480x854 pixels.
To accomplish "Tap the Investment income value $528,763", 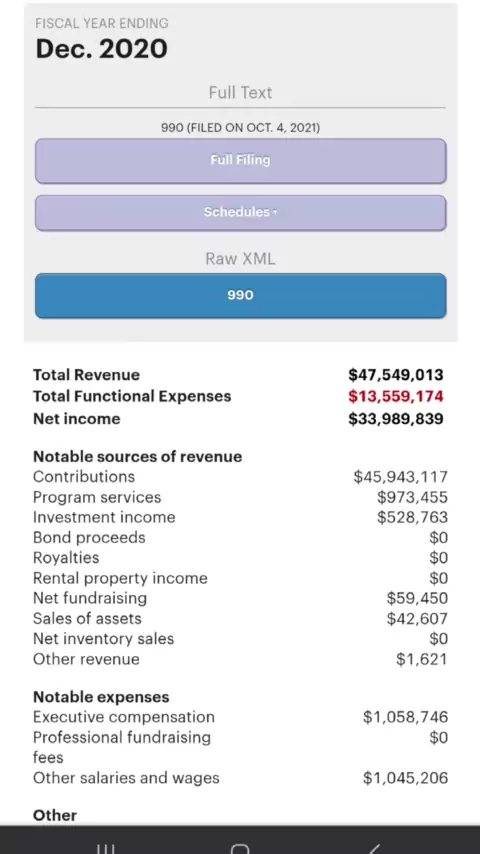I will pos(412,517).
